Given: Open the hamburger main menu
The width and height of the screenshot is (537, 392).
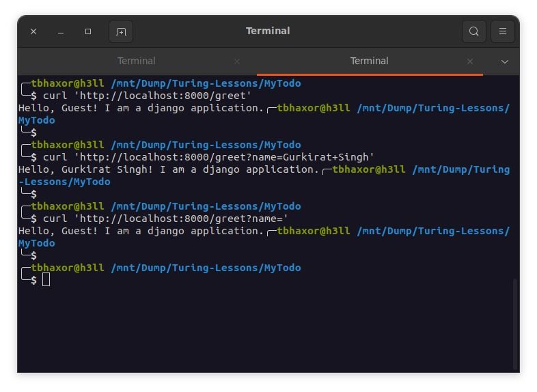Looking at the screenshot, I should pyautogui.click(x=502, y=31).
